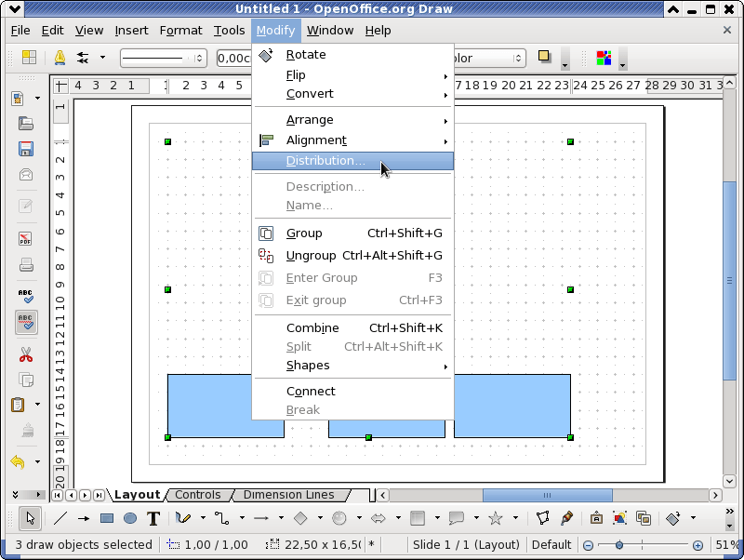Choose Group in the Modify menu

pyautogui.click(x=352, y=233)
